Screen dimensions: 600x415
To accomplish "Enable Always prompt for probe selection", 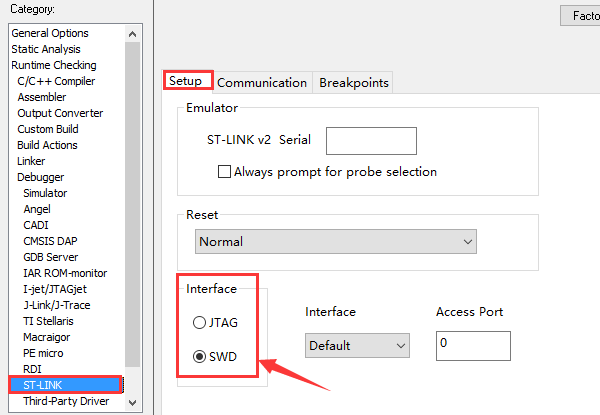I will click(x=225, y=172).
